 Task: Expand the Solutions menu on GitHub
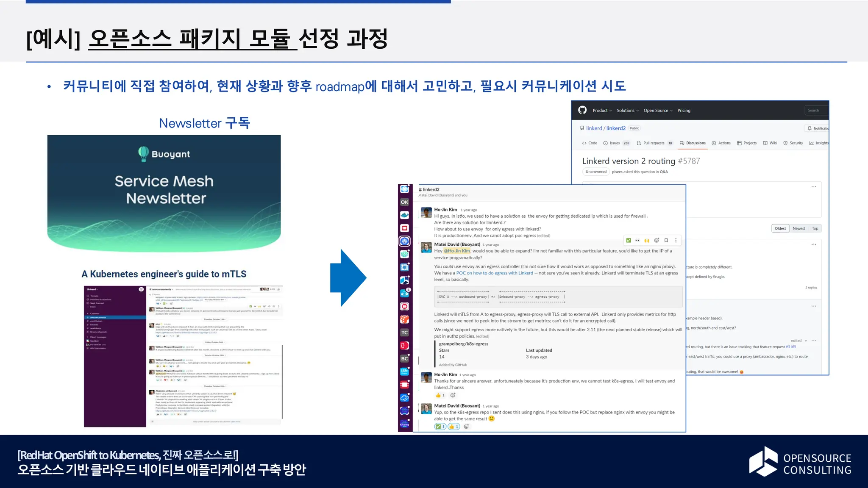coord(628,111)
